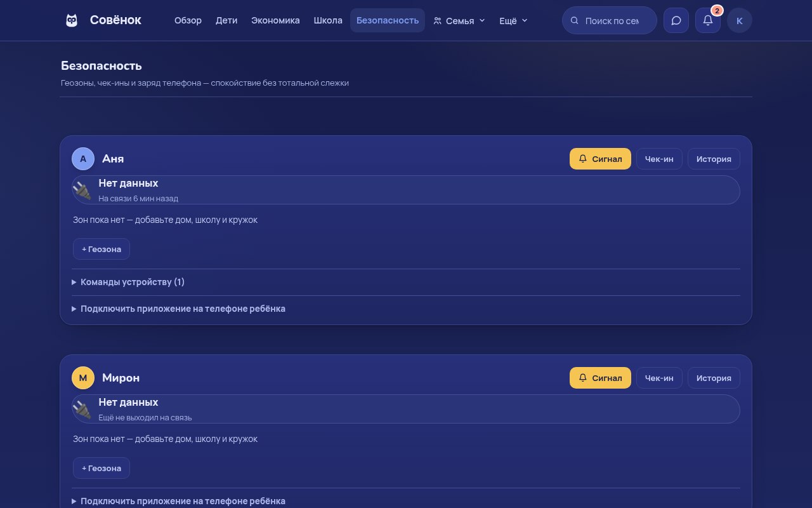Click the plug icon in Аня's status

(82, 190)
